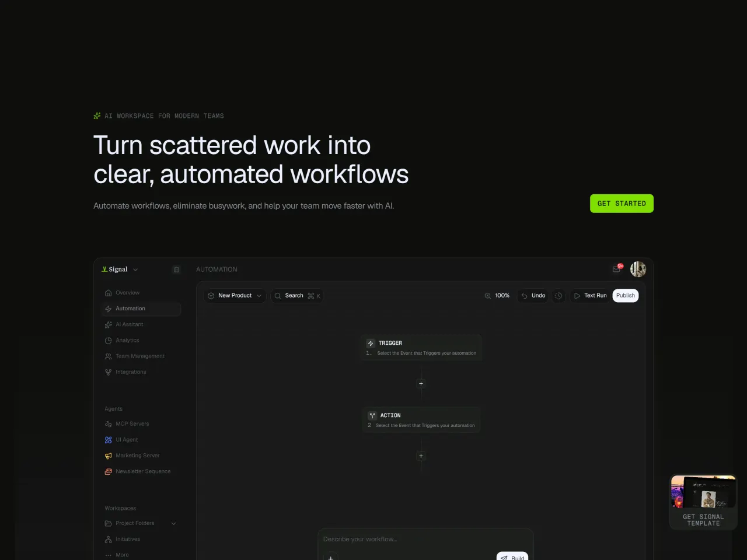747x560 pixels.
Task: Open AI Assistant sidebar item
Action: pos(141,324)
